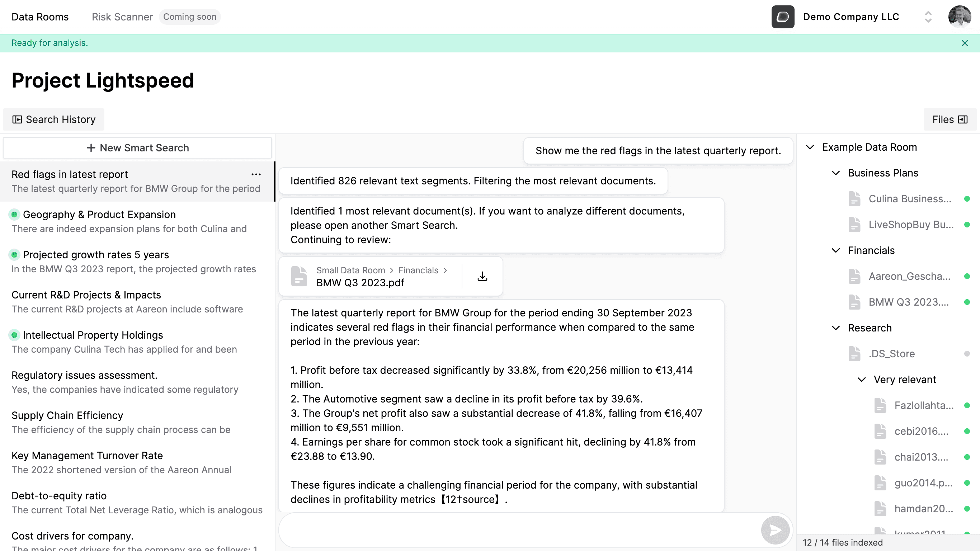Open the user profile avatar
The width and height of the screenshot is (980, 551).
click(960, 17)
